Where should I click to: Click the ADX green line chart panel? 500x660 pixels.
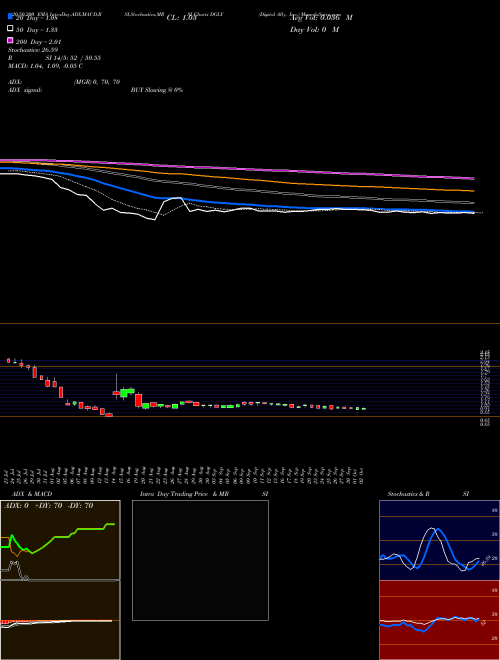click(x=60, y=540)
